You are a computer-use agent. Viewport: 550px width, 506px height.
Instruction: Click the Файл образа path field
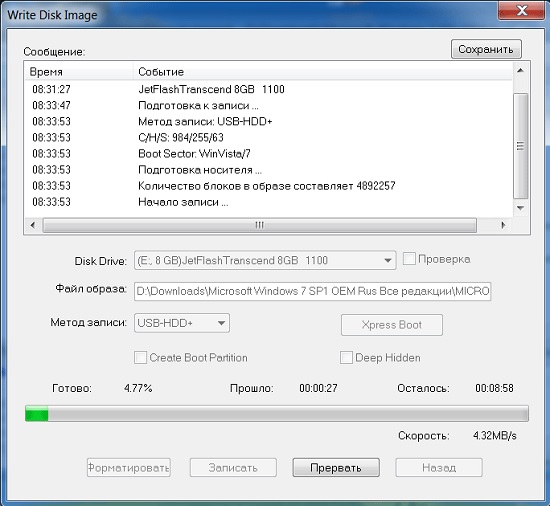click(313, 291)
